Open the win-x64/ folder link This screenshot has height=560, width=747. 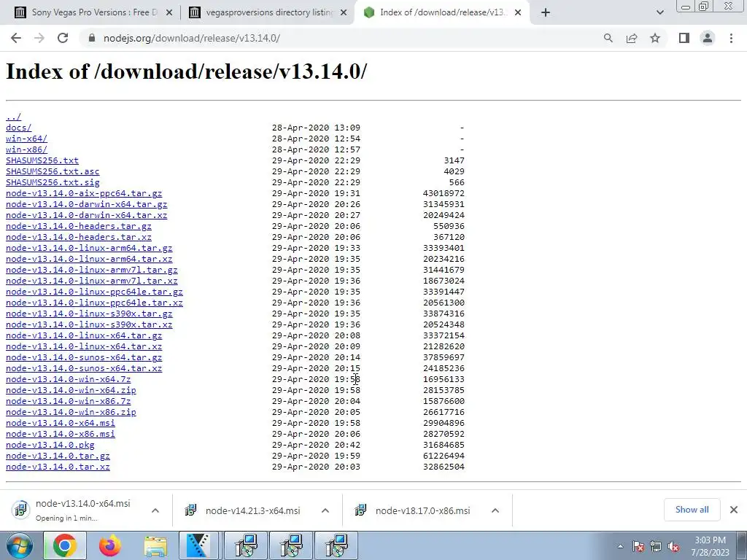coord(27,139)
